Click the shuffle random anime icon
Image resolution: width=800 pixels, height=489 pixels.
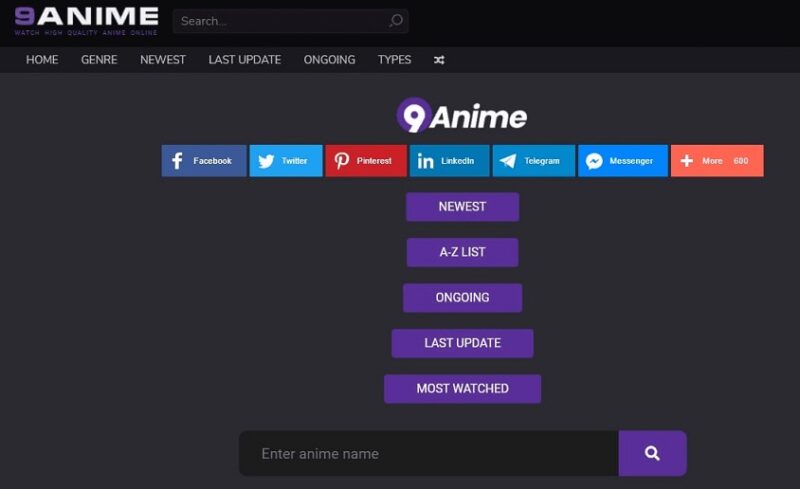click(x=439, y=60)
